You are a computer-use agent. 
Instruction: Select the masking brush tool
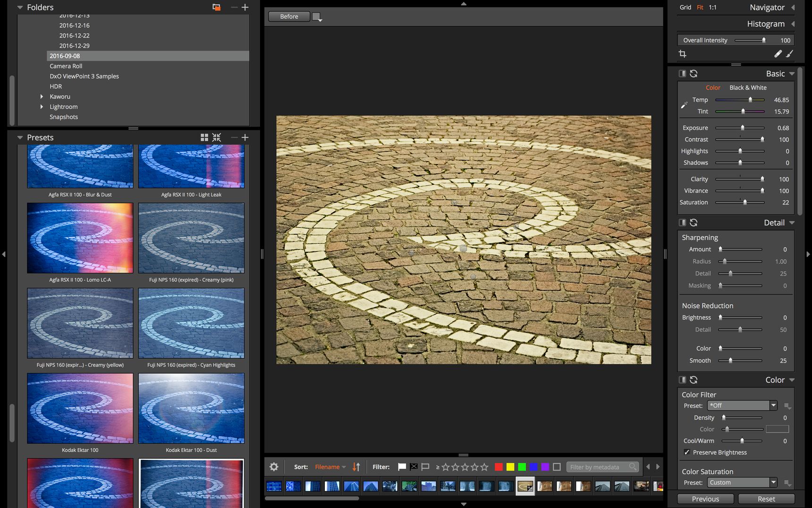(790, 54)
